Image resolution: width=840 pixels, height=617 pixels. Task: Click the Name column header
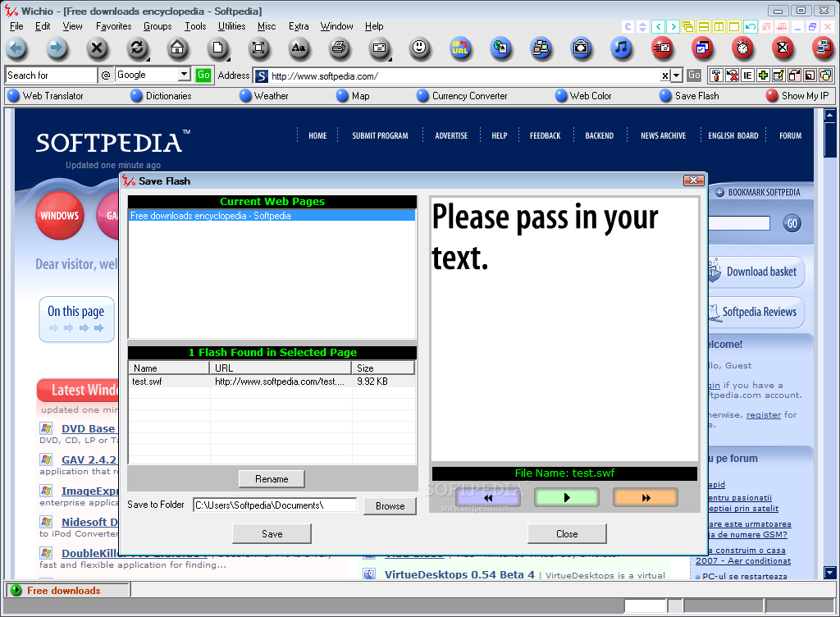click(x=169, y=368)
